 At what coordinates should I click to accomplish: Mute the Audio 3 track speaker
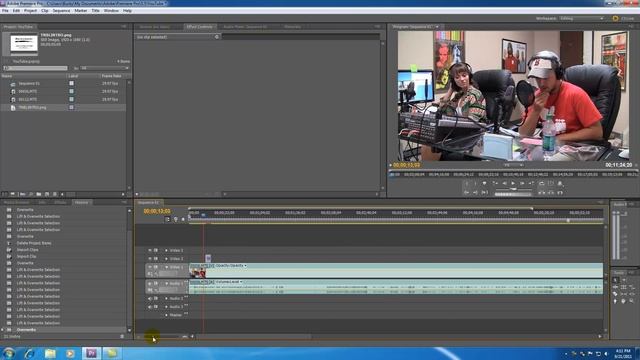[x=150, y=307]
